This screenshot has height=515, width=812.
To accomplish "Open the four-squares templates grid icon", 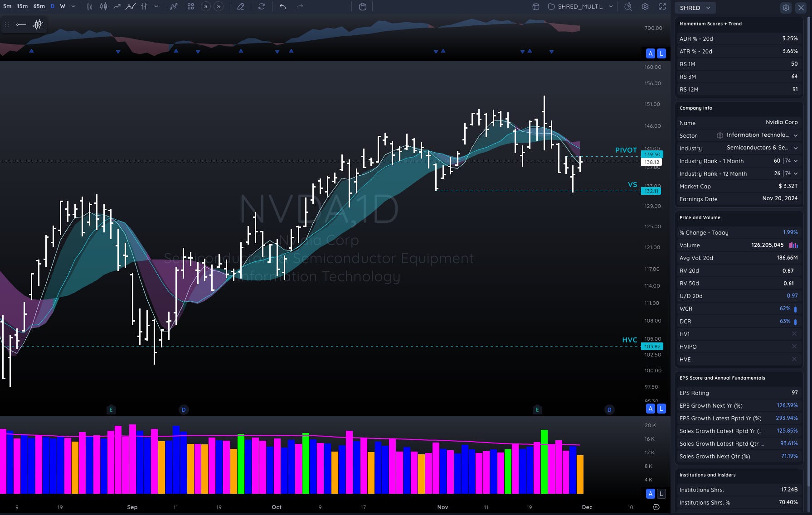I will point(191,6).
